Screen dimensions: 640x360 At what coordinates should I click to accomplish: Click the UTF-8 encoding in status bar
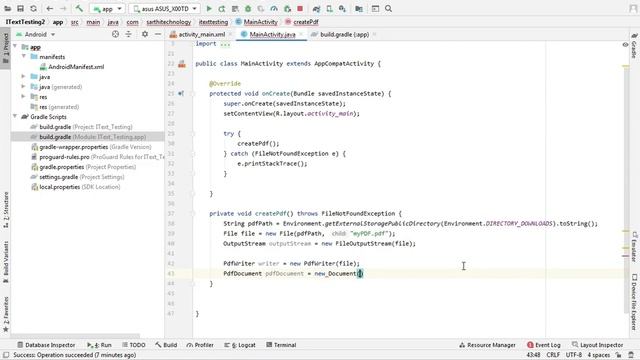pos(573,355)
